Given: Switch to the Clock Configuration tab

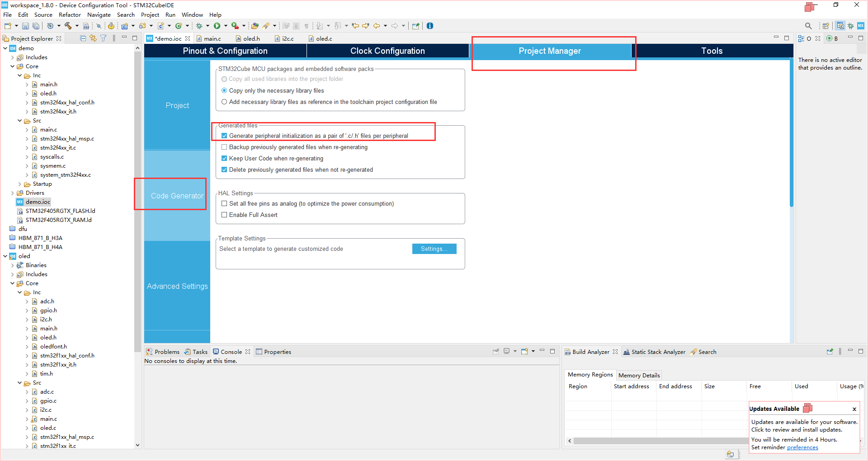Looking at the screenshot, I should pos(387,51).
